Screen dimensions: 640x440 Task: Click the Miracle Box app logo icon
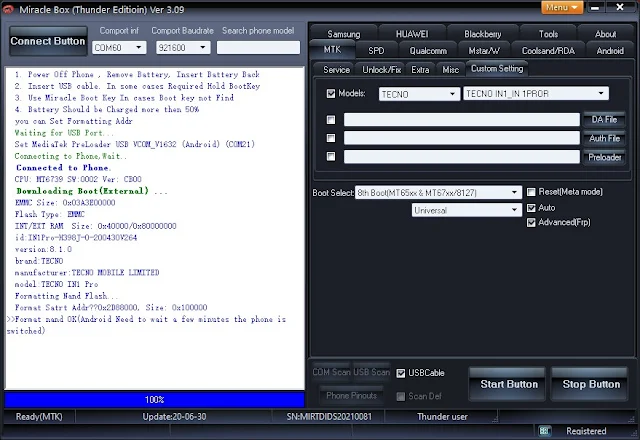pyautogui.click(x=7, y=9)
